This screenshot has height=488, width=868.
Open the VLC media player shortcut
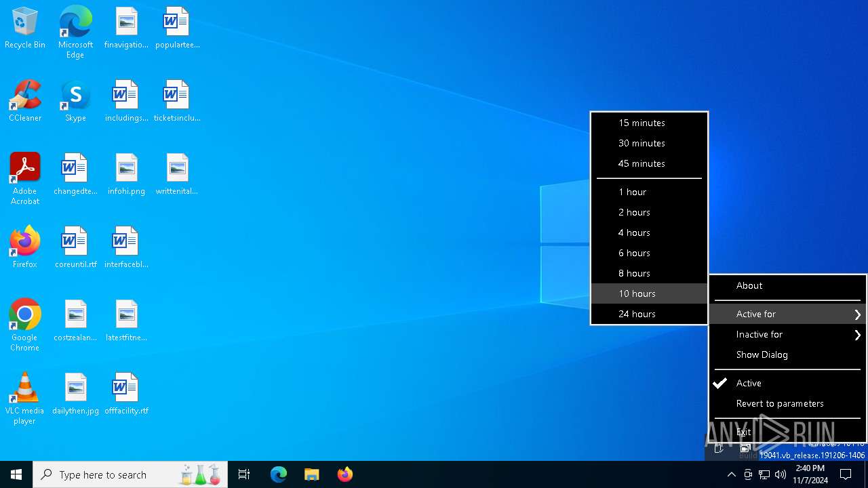pos(25,399)
